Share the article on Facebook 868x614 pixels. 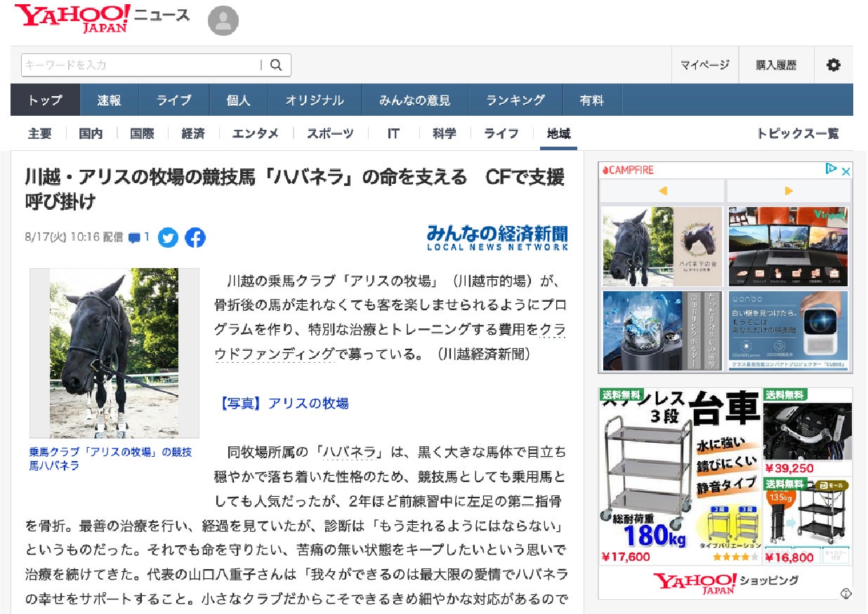coord(195,238)
